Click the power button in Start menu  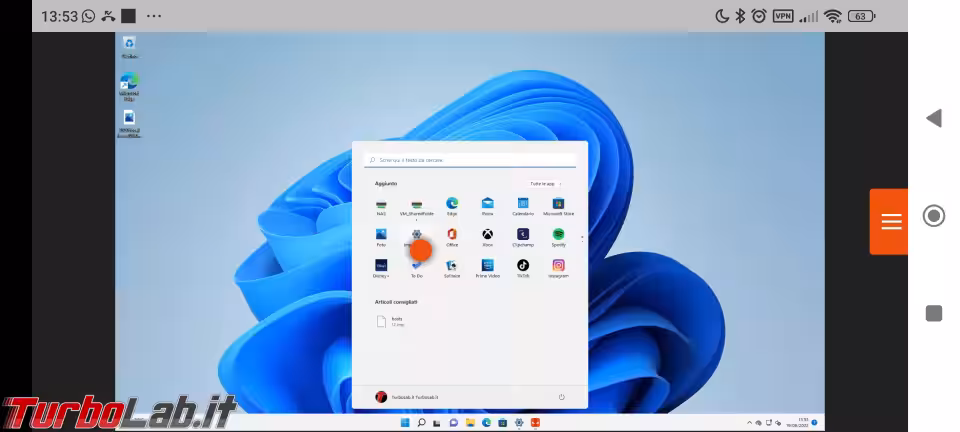[x=561, y=397]
